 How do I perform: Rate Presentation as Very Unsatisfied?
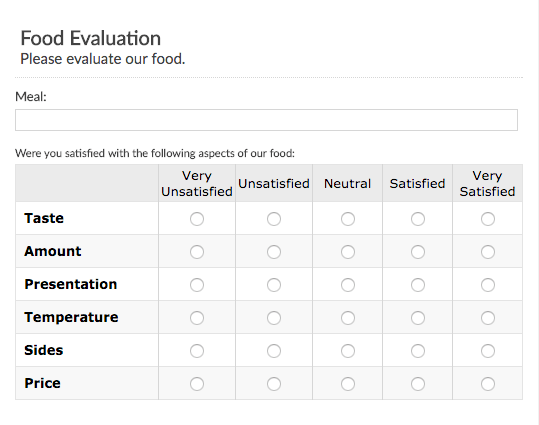197,285
